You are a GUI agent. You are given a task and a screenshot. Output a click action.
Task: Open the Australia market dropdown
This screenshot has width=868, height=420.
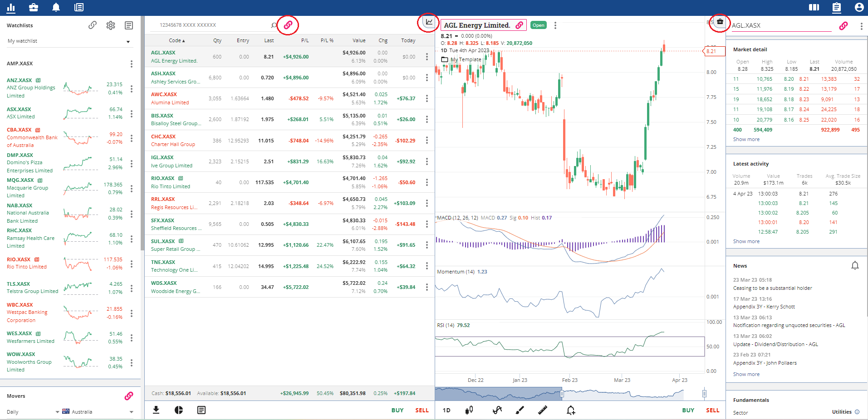pyautogui.click(x=98, y=412)
